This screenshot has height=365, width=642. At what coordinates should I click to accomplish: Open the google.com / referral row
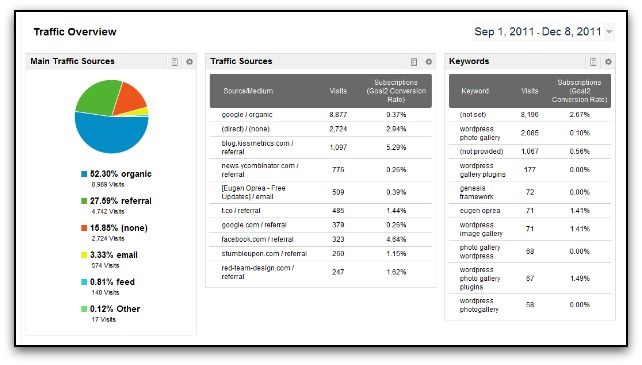(321, 225)
